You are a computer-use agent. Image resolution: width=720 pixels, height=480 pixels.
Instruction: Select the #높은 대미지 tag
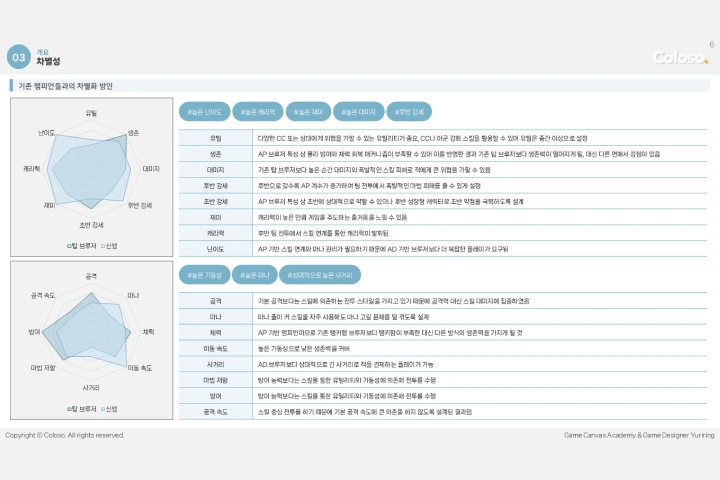(x=359, y=112)
